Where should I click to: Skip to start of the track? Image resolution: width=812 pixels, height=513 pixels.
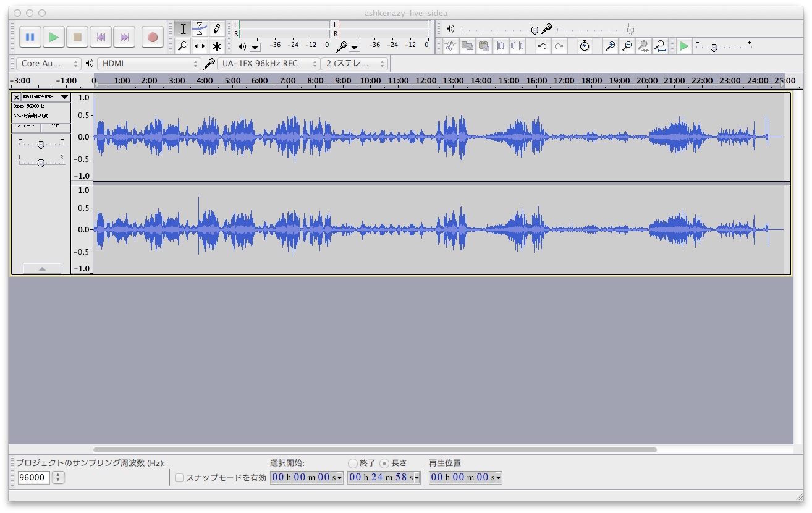(x=101, y=37)
